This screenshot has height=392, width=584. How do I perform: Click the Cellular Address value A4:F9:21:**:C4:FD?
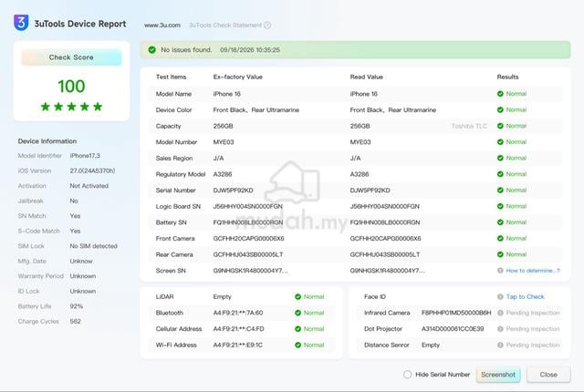[x=239, y=329]
